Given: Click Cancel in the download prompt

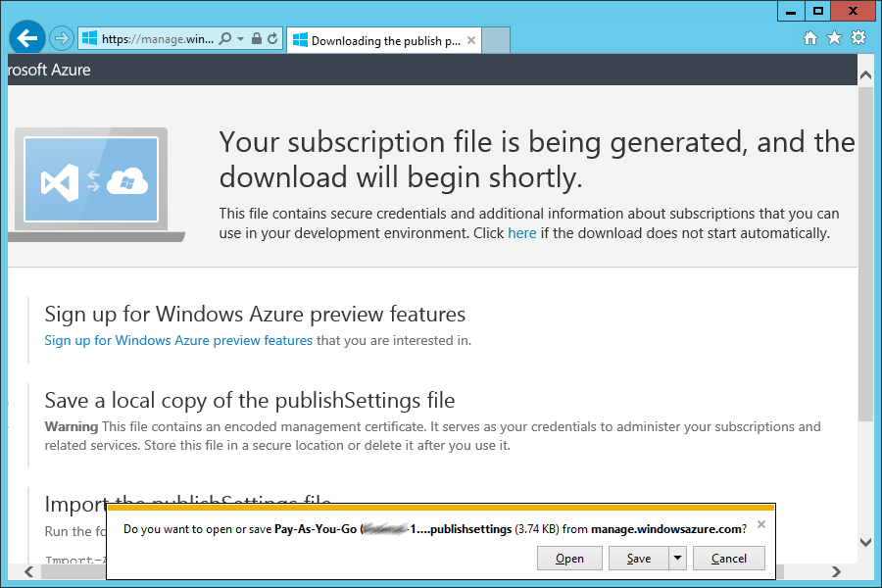Looking at the screenshot, I should click(729, 559).
